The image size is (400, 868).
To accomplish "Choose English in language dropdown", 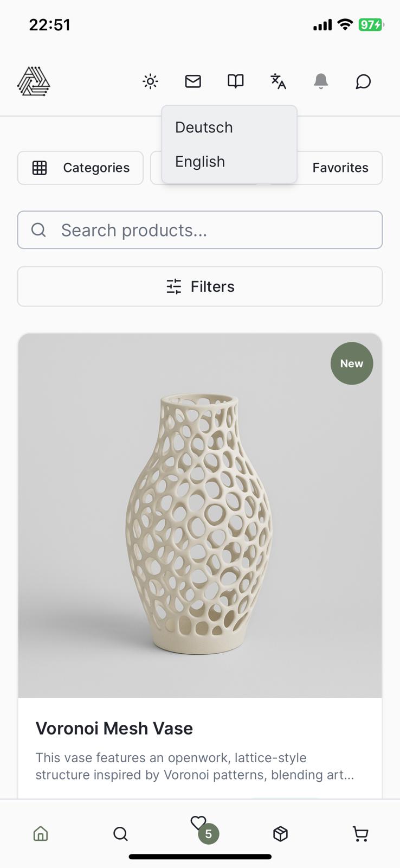I will tap(200, 162).
